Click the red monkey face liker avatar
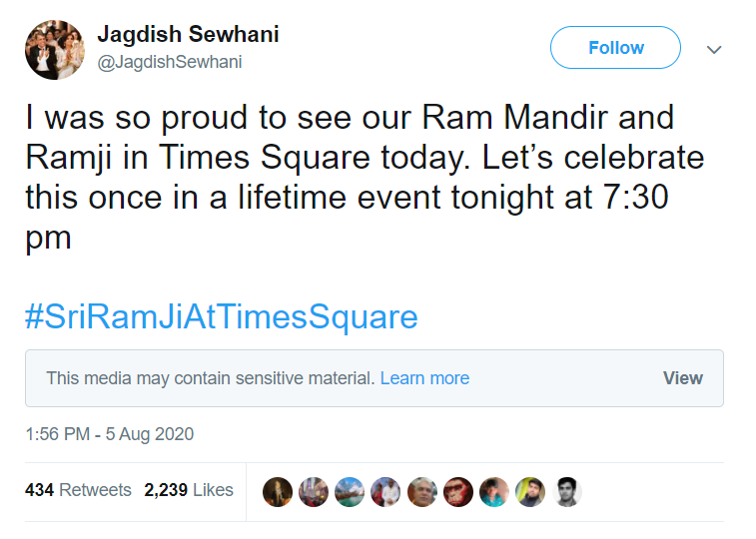Viewport: 756px width, 539px height. pos(458,491)
